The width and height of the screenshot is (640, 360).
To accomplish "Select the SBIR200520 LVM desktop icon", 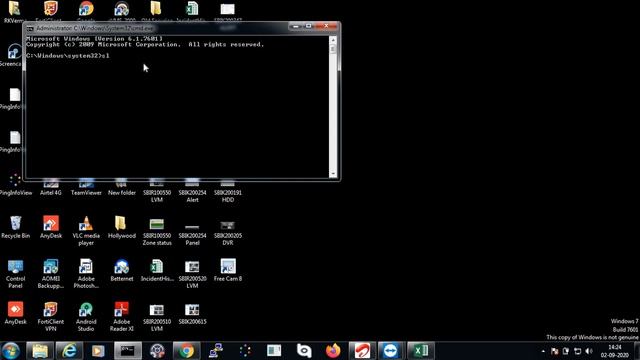I will coord(192,274).
